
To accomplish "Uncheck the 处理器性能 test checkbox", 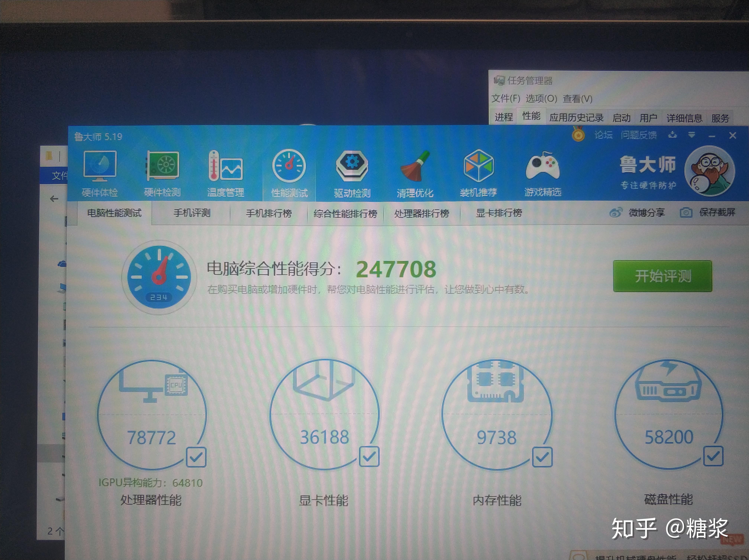I will click(196, 458).
